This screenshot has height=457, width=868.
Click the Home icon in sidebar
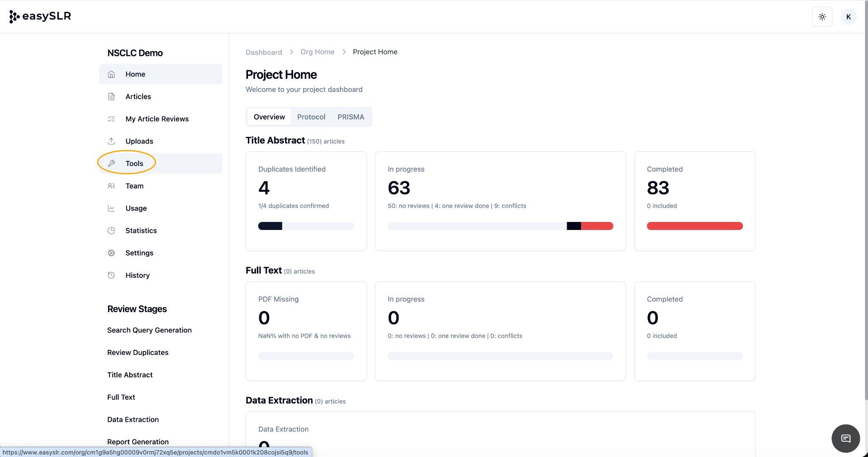pos(111,74)
